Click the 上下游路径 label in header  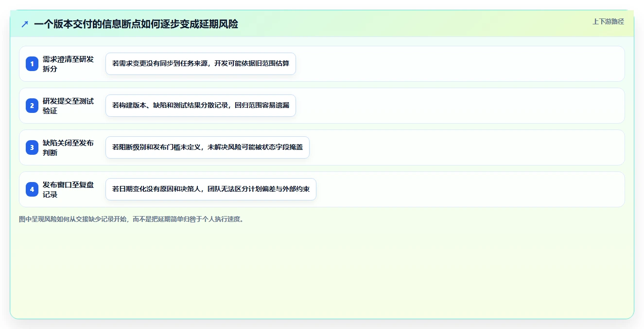(608, 21)
